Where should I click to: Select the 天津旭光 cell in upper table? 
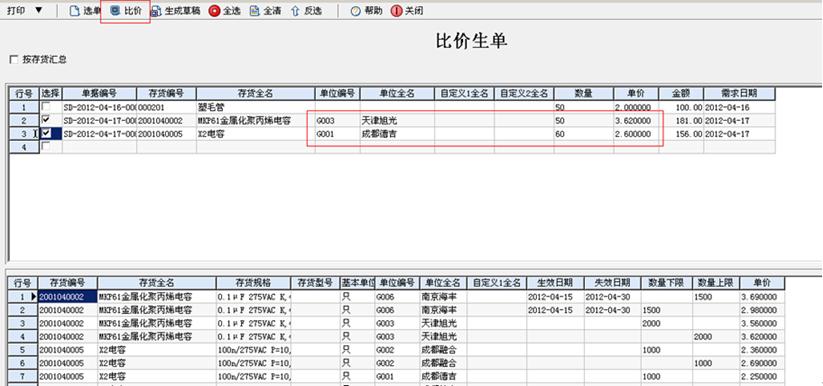point(397,121)
